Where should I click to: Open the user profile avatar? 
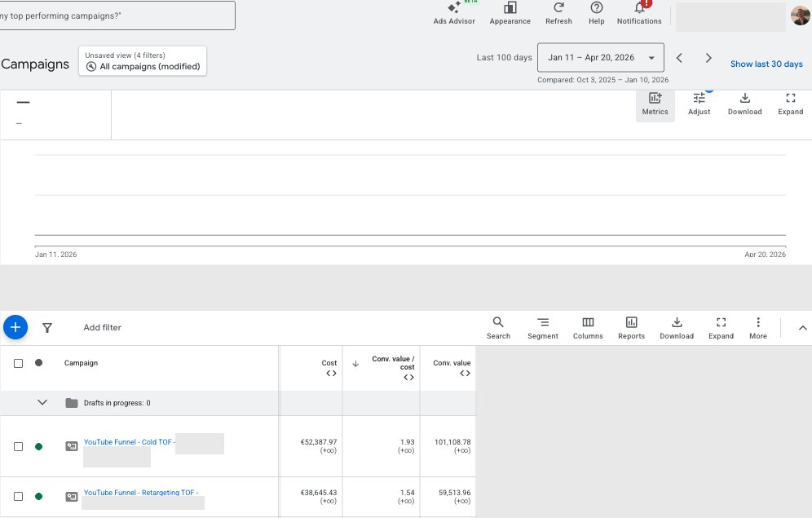point(800,15)
